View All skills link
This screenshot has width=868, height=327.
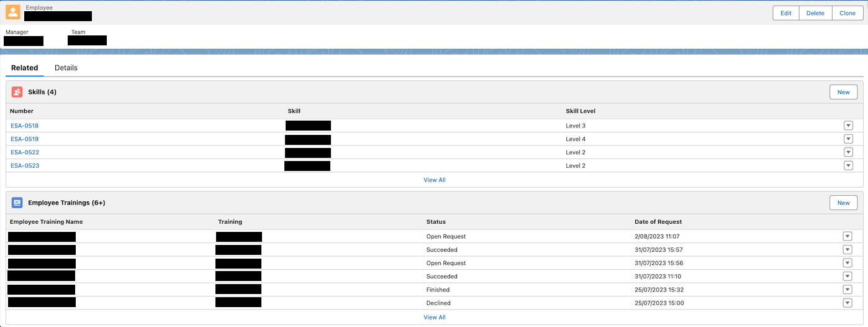[x=434, y=180]
